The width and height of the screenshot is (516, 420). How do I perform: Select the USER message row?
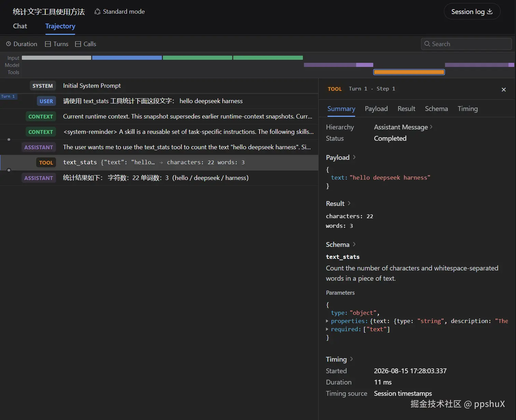tap(159, 101)
